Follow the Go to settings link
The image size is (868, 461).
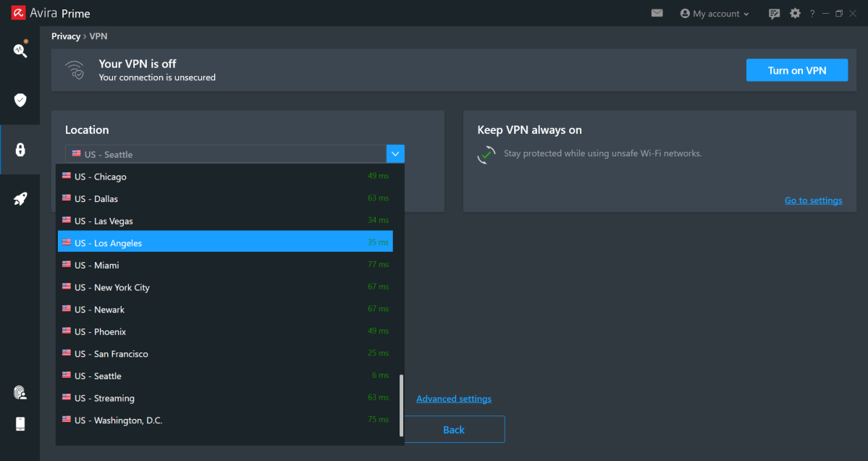pyautogui.click(x=813, y=200)
